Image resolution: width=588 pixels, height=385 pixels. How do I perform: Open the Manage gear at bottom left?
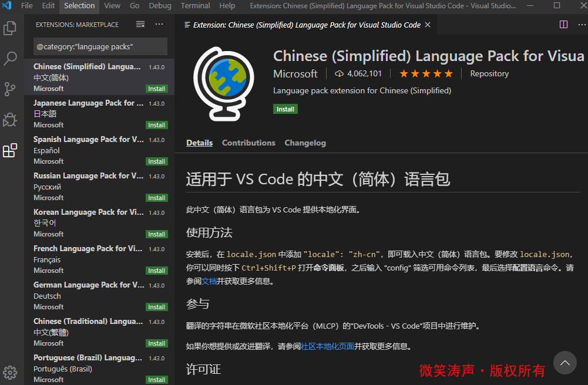click(10, 372)
